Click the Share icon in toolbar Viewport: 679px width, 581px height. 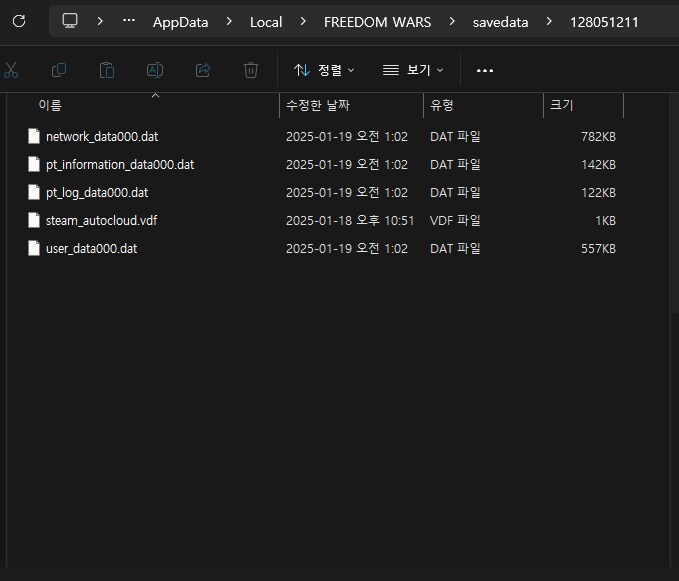(x=203, y=70)
